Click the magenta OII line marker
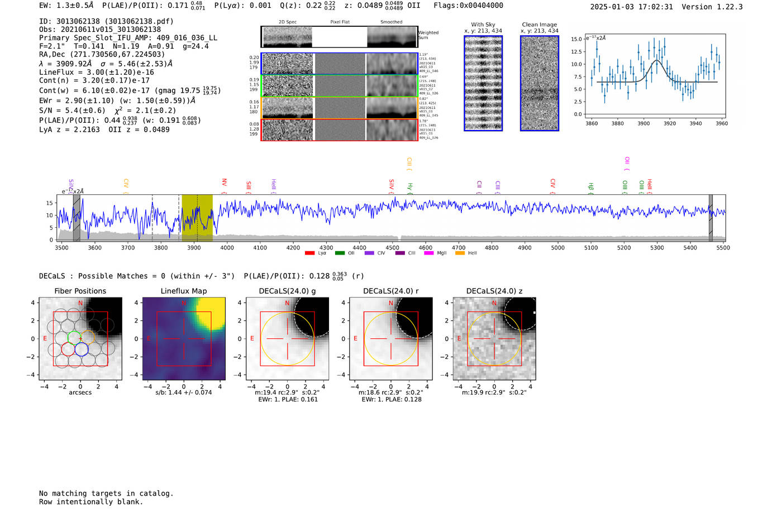Viewport: 782px width, 532px height. coord(627,164)
